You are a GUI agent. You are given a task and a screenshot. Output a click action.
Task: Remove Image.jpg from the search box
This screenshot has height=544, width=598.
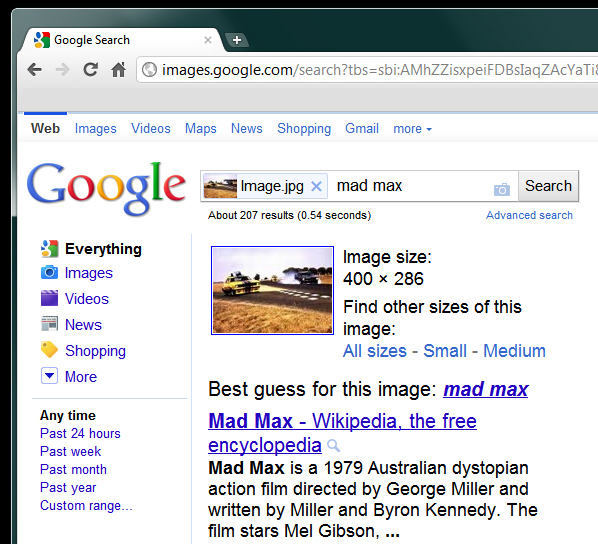pyautogui.click(x=316, y=186)
